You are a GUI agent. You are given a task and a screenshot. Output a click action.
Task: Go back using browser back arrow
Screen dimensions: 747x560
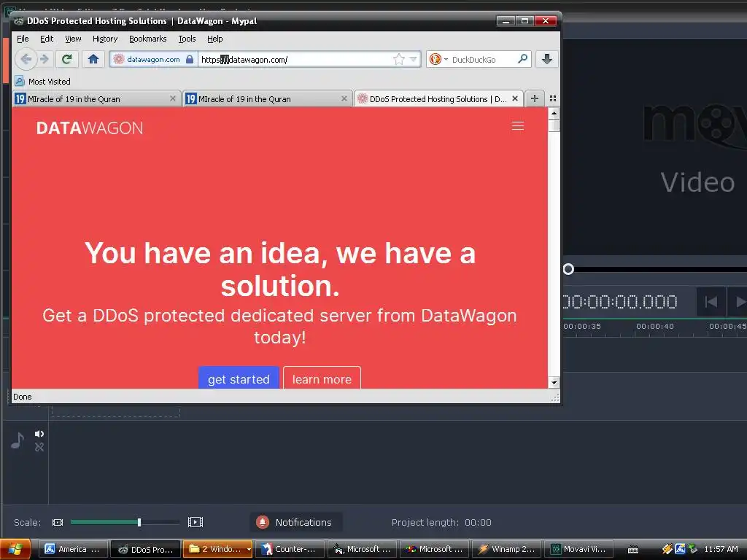tap(26, 59)
